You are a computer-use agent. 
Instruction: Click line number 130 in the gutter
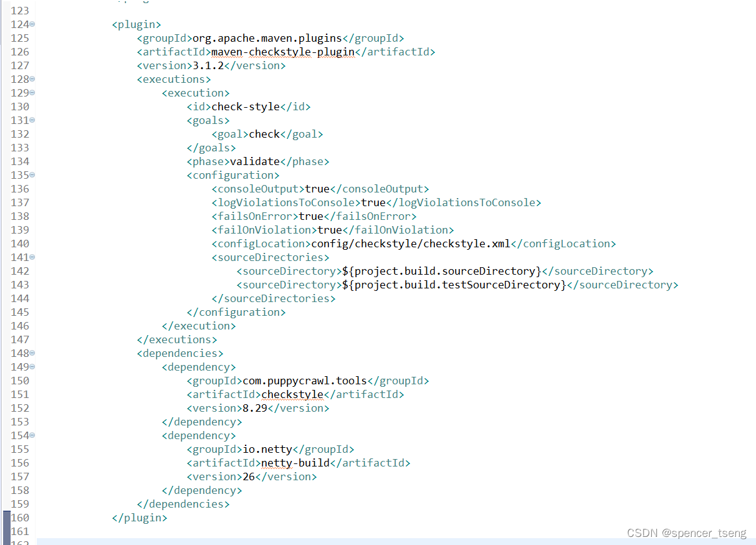[x=19, y=106]
